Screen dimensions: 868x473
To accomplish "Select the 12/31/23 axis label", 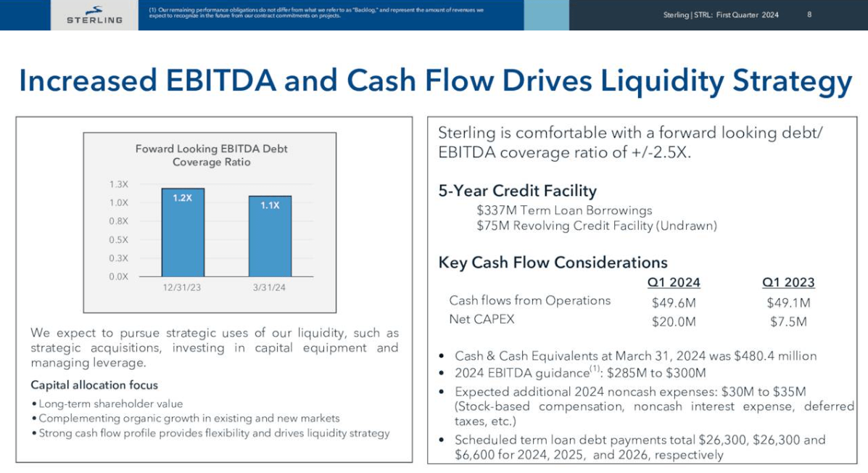I will 181,287.
